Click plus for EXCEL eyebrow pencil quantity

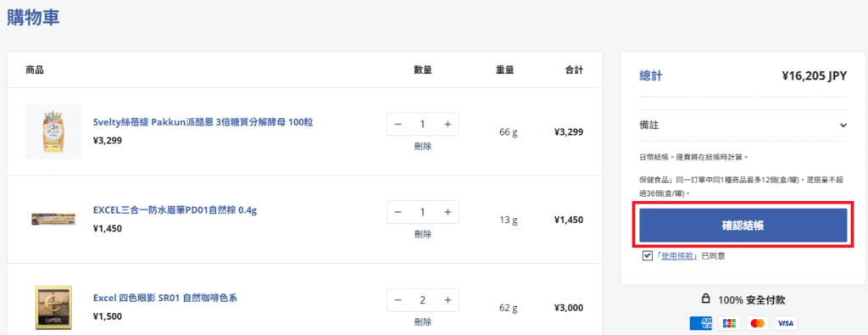(448, 212)
